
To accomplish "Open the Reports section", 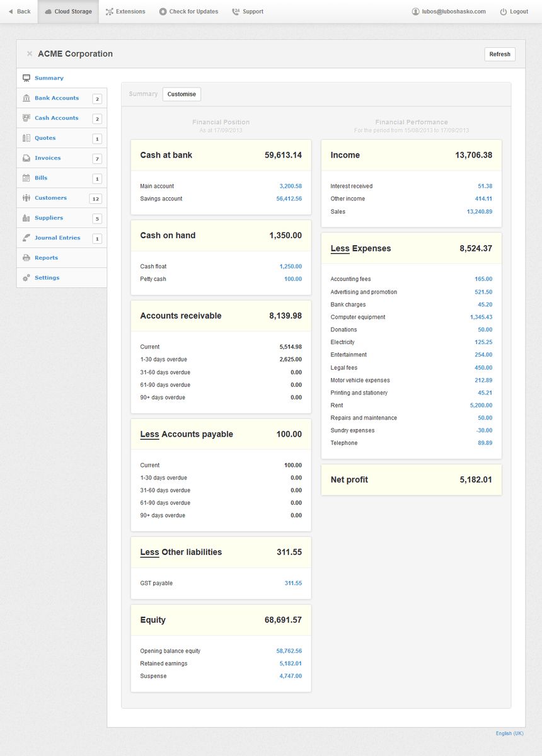I will (47, 258).
